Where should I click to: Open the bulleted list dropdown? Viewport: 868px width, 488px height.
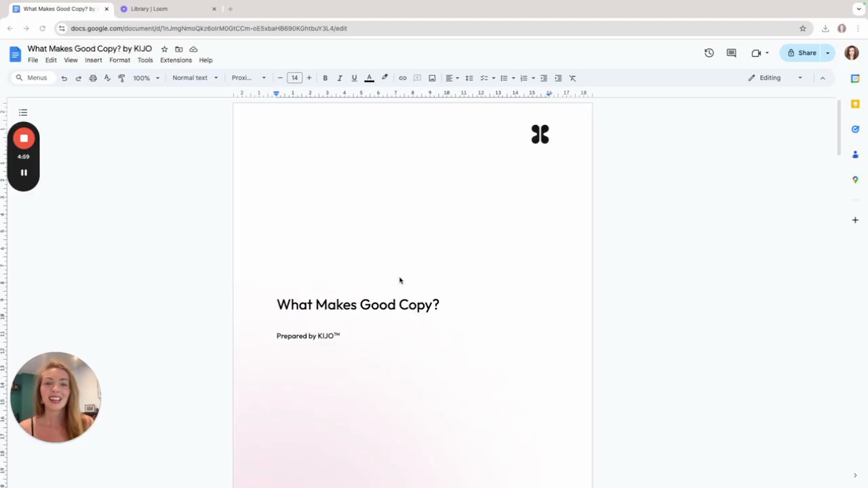point(507,78)
